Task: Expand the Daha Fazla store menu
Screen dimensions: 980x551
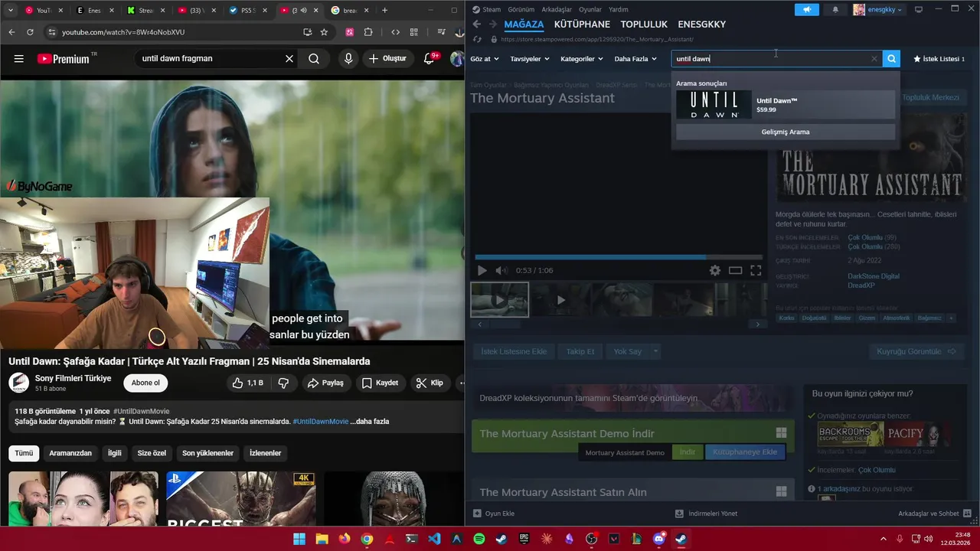Action: point(635,59)
